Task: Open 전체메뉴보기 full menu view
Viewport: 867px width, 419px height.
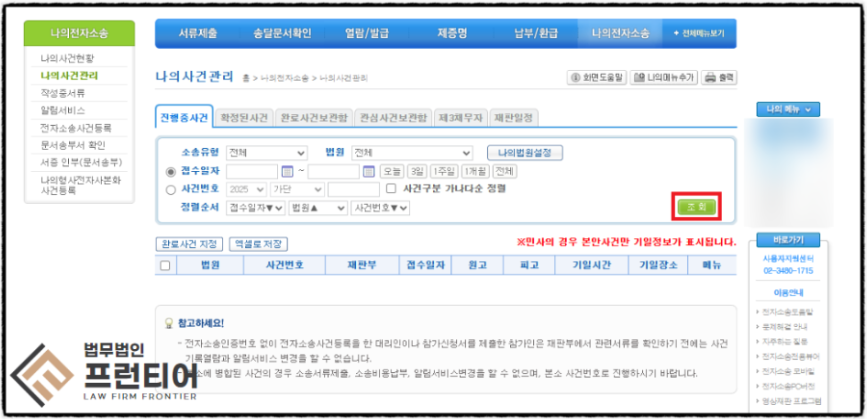Action: pyautogui.click(x=698, y=33)
